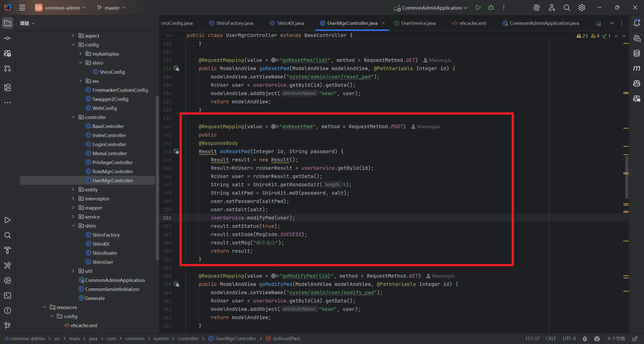This screenshot has width=644, height=344.
Task: Open IDE settings gear
Action: [x=582, y=8]
